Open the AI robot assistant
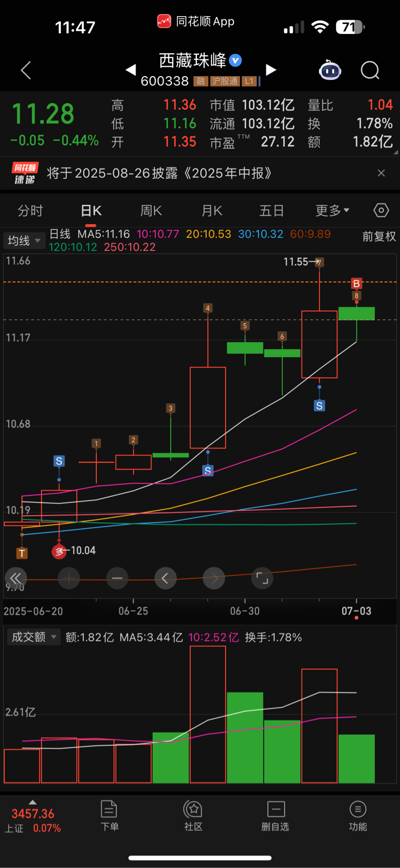 click(x=330, y=70)
